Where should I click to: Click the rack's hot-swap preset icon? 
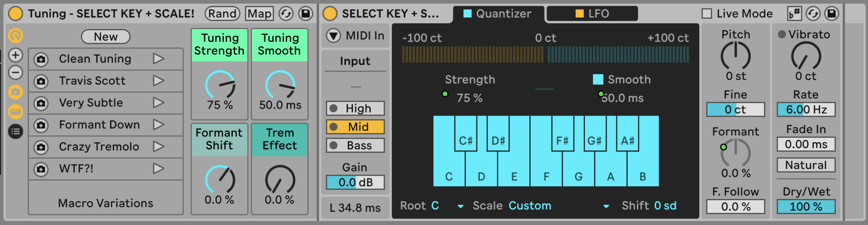(x=286, y=14)
